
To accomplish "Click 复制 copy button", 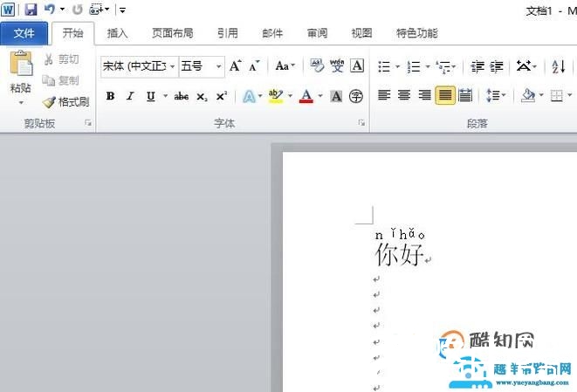I will point(61,80).
